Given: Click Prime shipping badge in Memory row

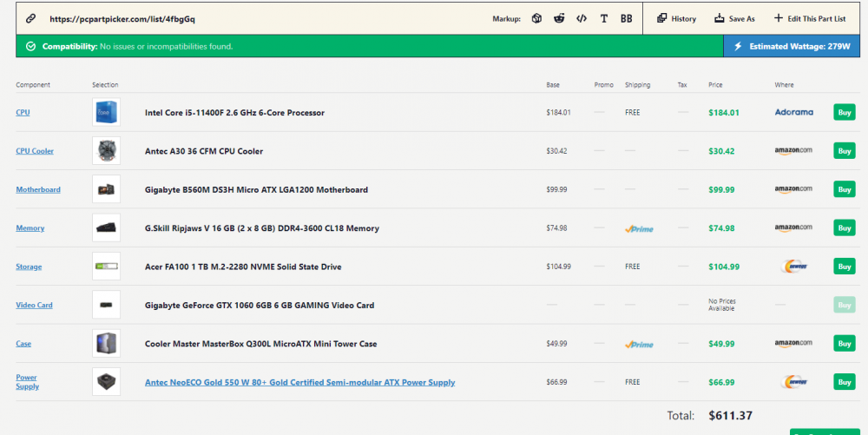Looking at the screenshot, I should [640, 228].
